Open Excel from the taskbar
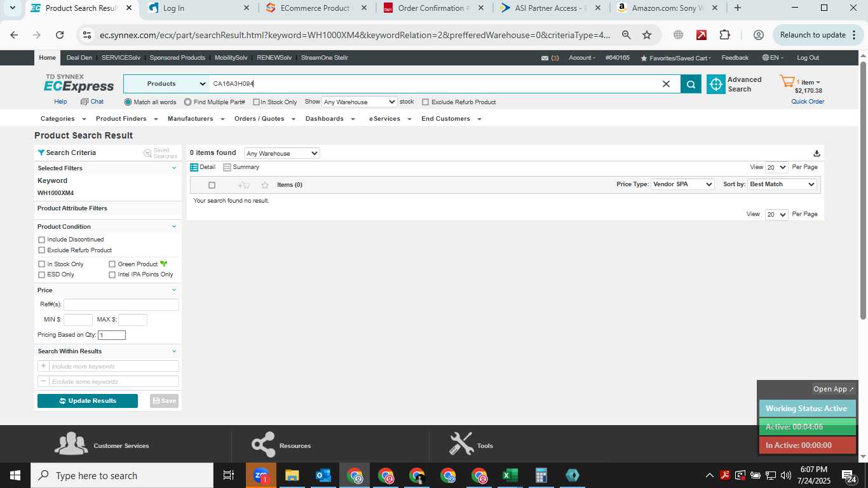The width and height of the screenshot is (868, 488). 510,475
